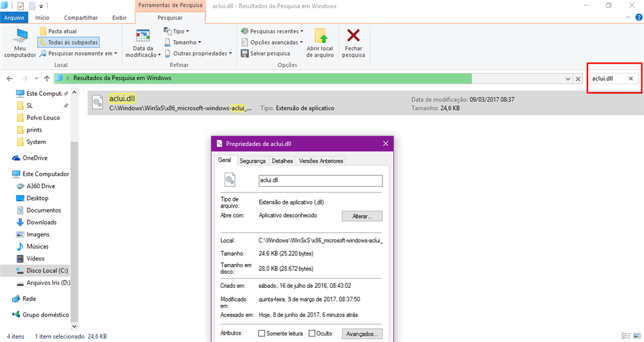Open Documentos in navigation pane
This screenshot has width=644, height=342.
point(38,210)
